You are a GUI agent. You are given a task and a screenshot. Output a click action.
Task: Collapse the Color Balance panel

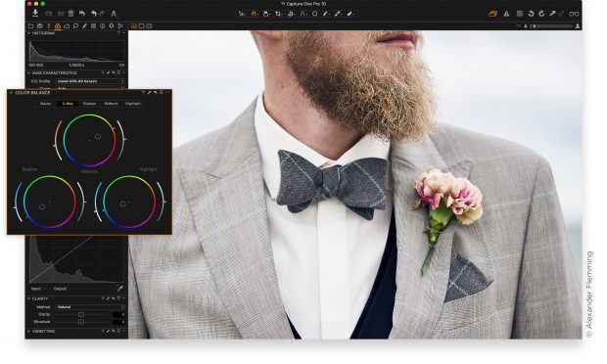point(11,93)
